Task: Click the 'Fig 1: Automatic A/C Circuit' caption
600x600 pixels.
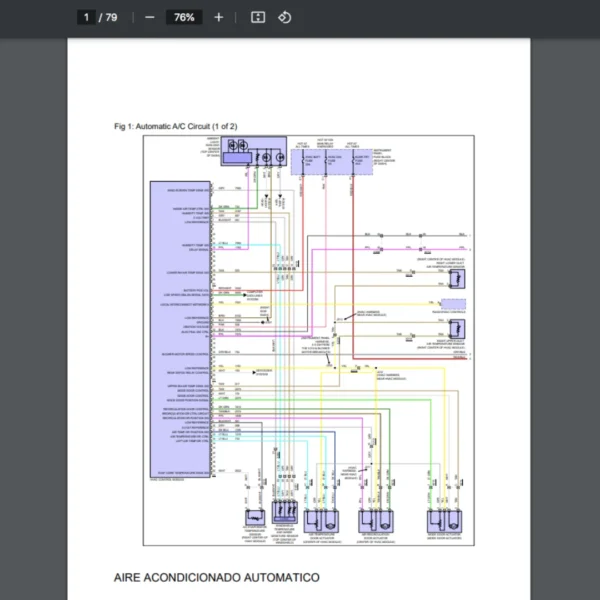Action: (175, 126)
